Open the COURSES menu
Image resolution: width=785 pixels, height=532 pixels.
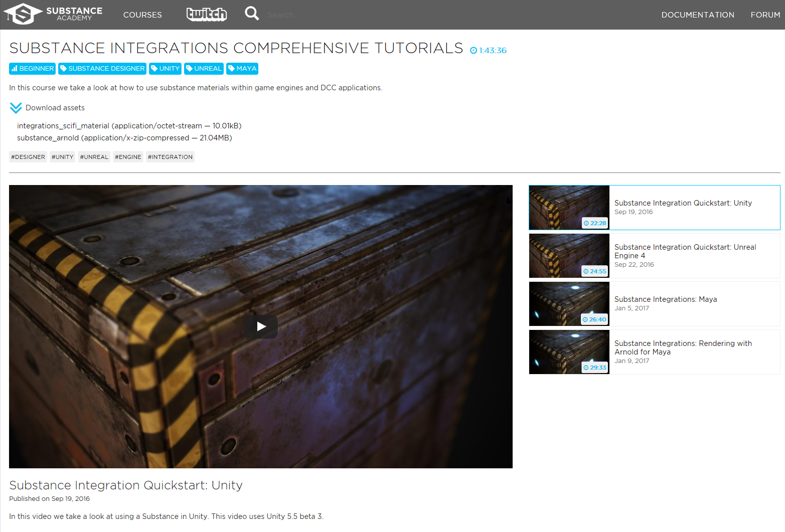tap(142, 15)
